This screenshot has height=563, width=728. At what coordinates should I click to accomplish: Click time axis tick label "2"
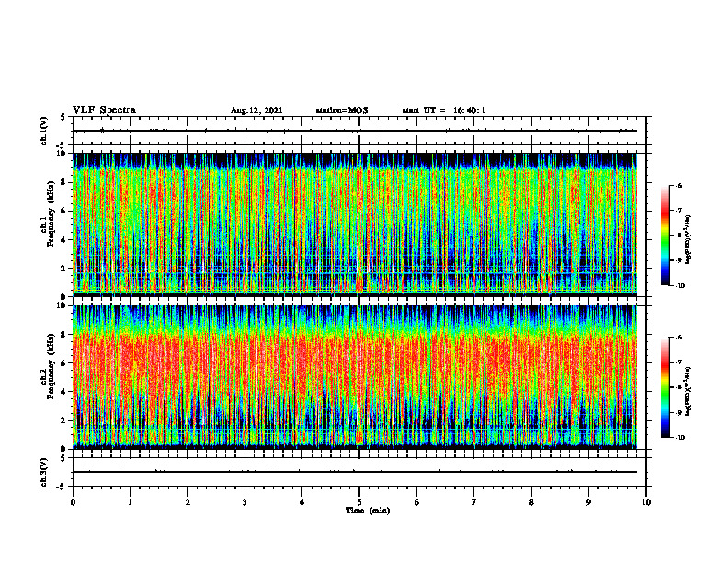[x=188, y=502]
